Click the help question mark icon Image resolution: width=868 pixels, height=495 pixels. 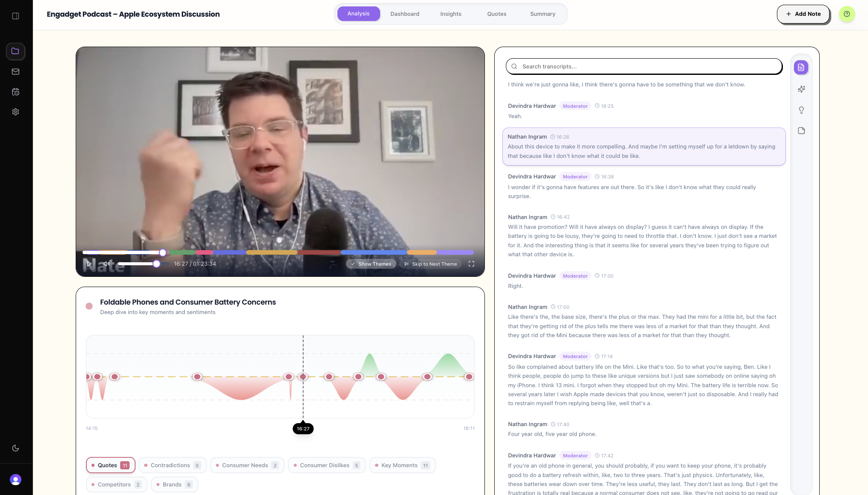pos(847,14)
